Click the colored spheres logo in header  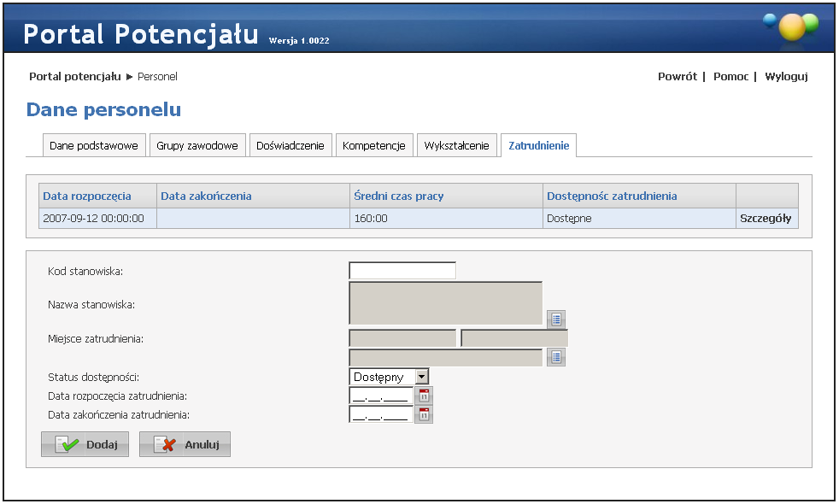pos(791,26)
